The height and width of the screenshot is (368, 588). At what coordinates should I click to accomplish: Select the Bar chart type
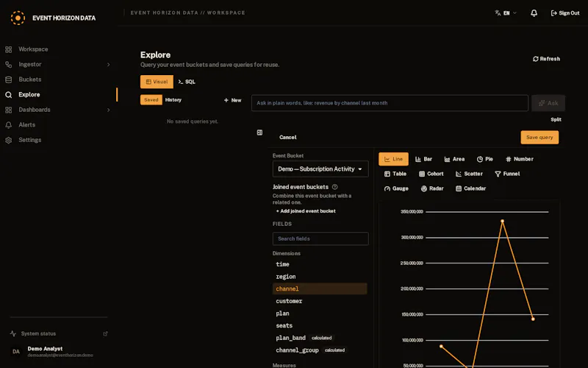424,159
